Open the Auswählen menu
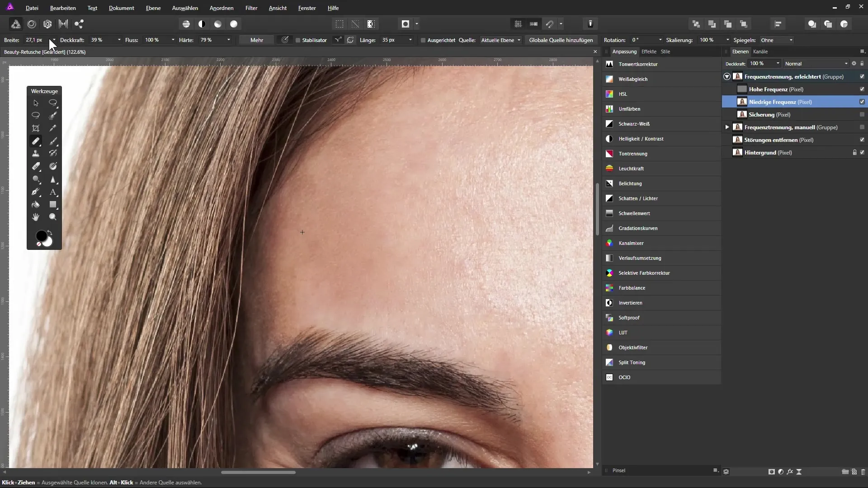 coord(185,8)
